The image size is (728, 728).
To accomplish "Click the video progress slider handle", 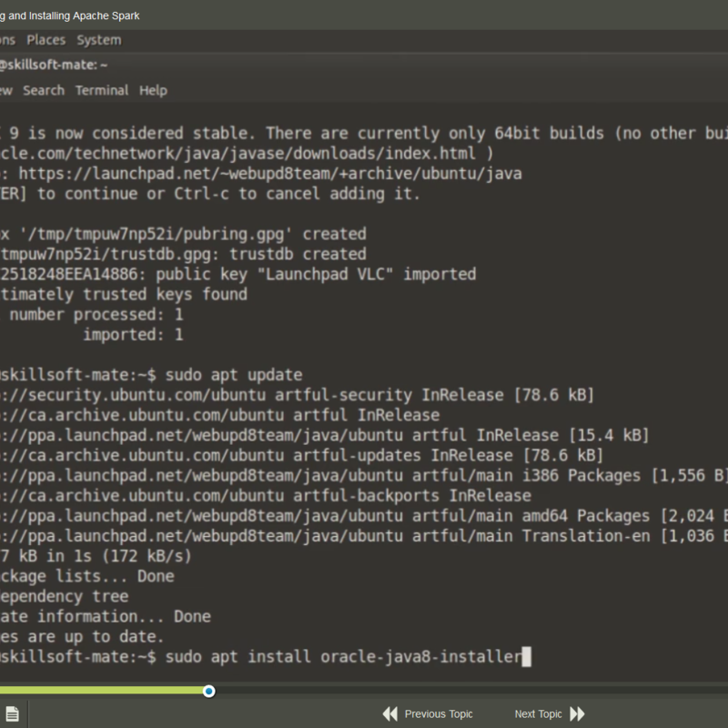I will [209, 692].
